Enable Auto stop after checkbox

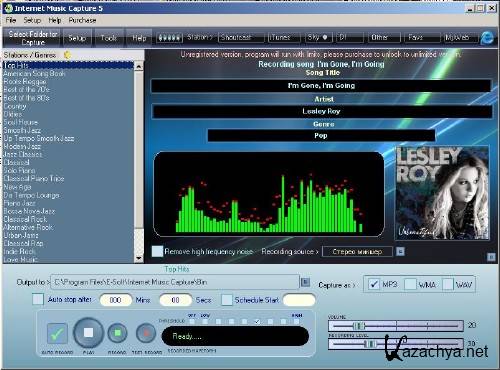[x=38, y=299]
